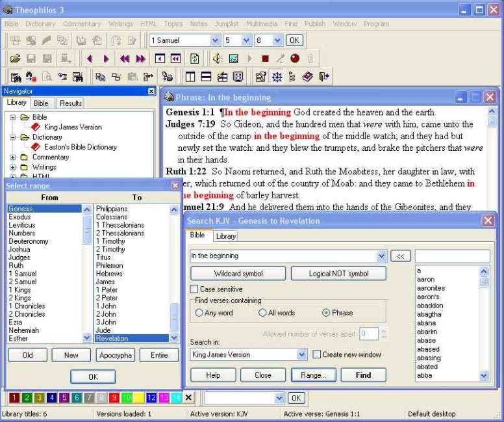Click the binoculars search-replace icon
504x422 pixels.
[x=31, y=77]
